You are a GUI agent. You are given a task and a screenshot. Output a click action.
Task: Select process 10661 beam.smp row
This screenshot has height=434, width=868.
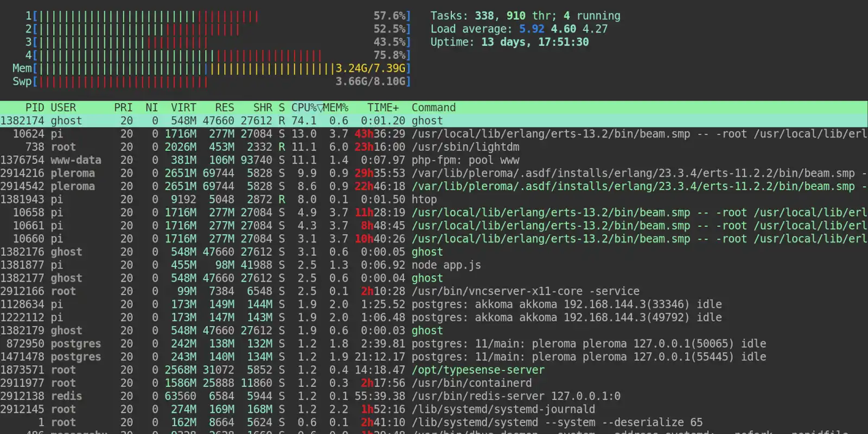(434, 226)
